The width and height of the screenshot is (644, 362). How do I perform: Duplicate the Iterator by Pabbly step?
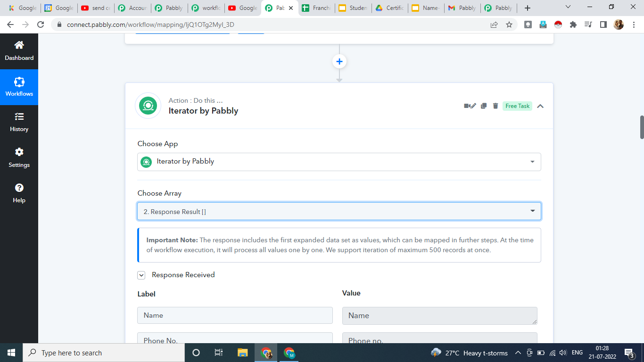pos(484,106)
